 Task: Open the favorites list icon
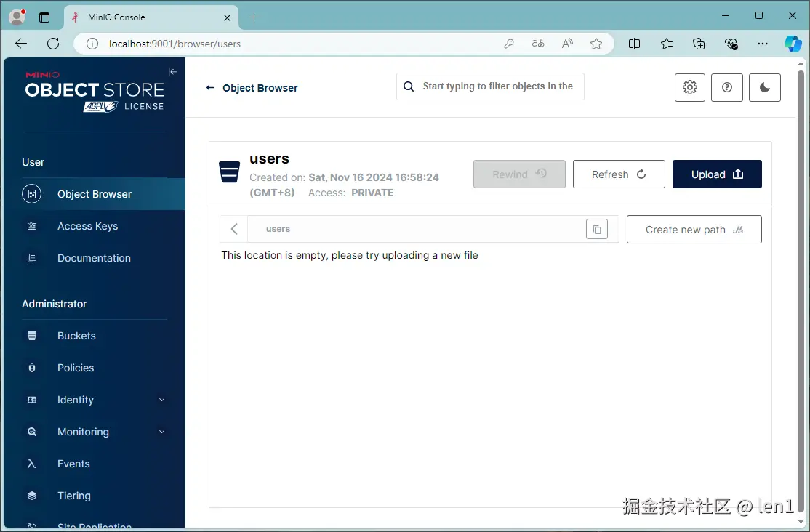(666, 44)
